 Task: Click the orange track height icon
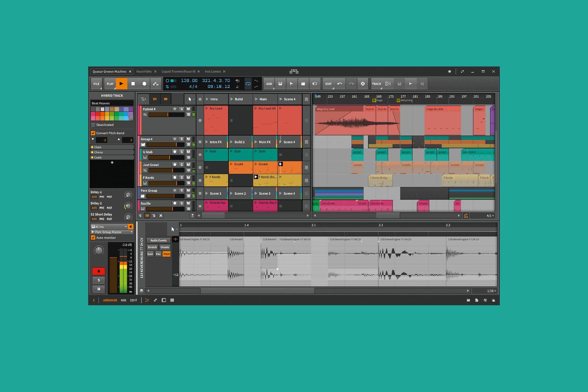pos(166,99)
